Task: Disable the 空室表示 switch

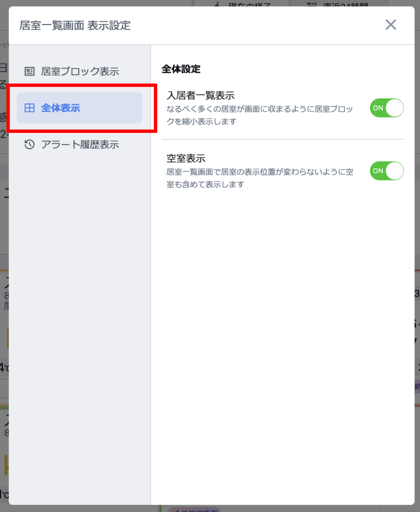Action: click(x=386, y=171)
